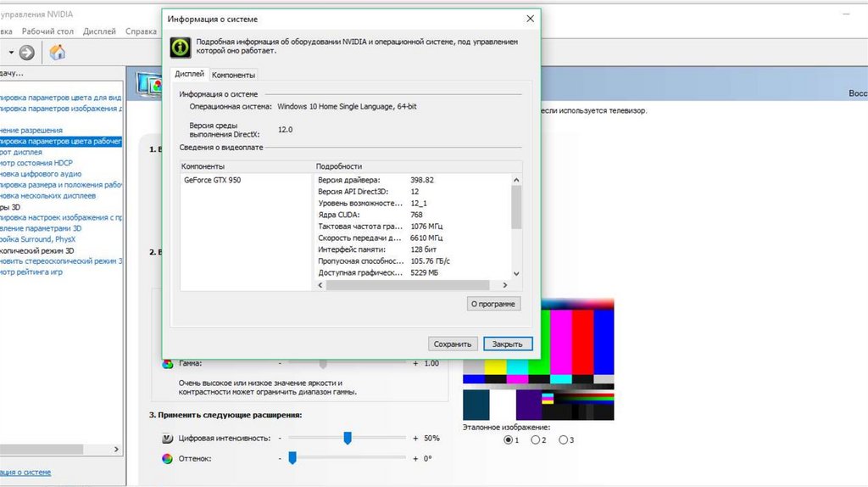868x487 pixels.
Task: Click the Цифровая интенсивность slider handle
Action: [x=347, y=438]
